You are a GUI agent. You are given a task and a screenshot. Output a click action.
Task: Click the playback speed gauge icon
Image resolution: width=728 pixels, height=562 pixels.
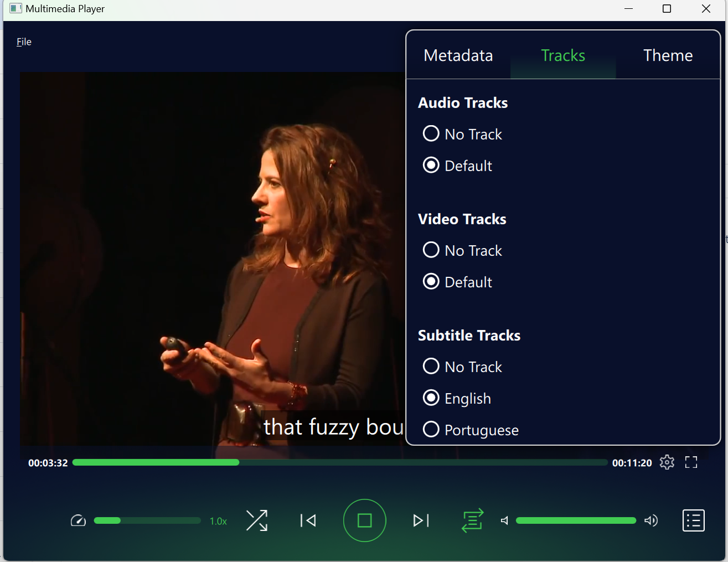78,520
